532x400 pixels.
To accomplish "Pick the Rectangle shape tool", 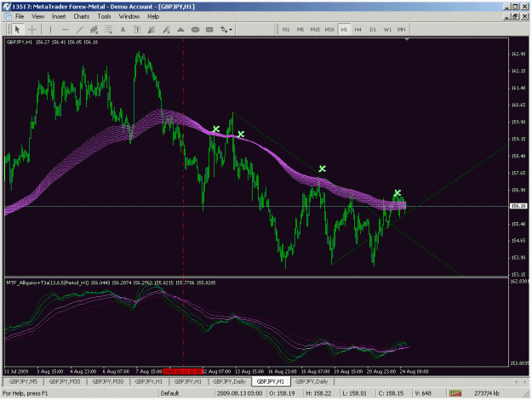I will 209,30.
